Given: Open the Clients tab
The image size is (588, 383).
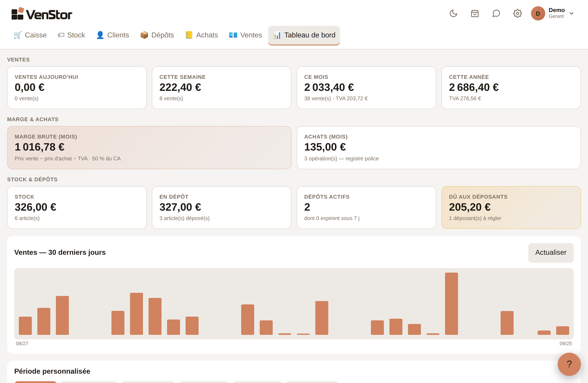Looking at the screenshot, I should (112, 35).
